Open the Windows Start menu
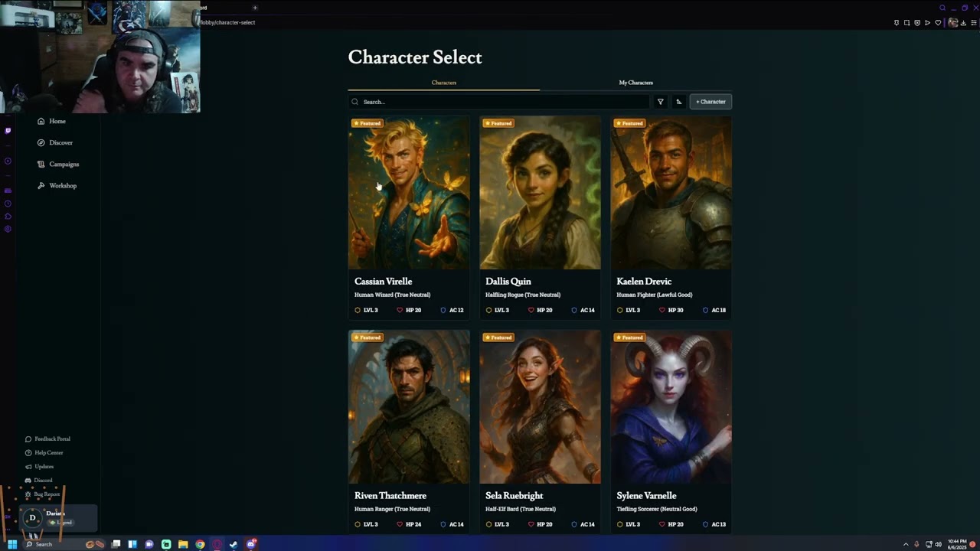 tap(12, 544)
